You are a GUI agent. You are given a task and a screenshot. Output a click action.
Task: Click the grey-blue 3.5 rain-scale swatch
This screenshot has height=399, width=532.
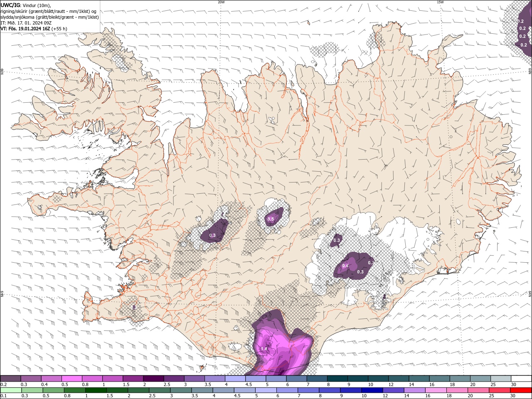202,390
